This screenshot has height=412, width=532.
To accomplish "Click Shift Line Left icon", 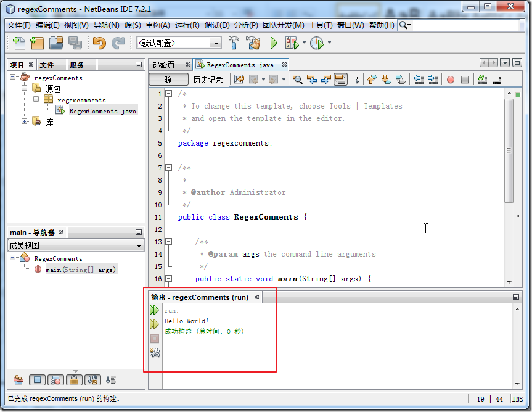I will (x=419, y=80).
